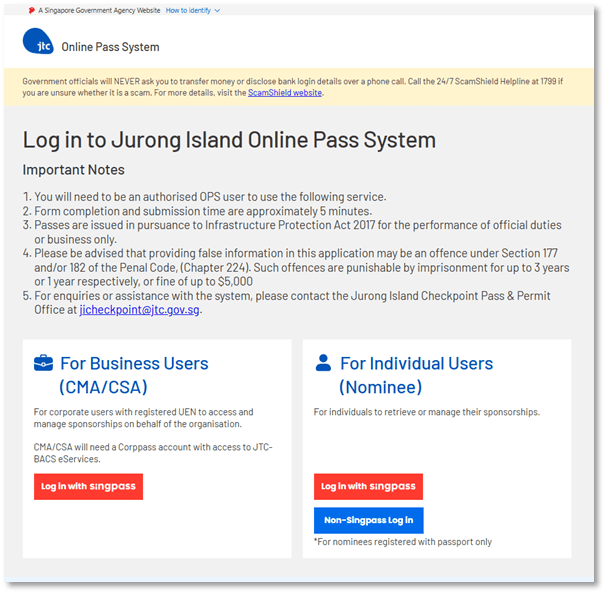
Task: Click the Government officials will NEVER ask scam warning
Action: [293, 87]
